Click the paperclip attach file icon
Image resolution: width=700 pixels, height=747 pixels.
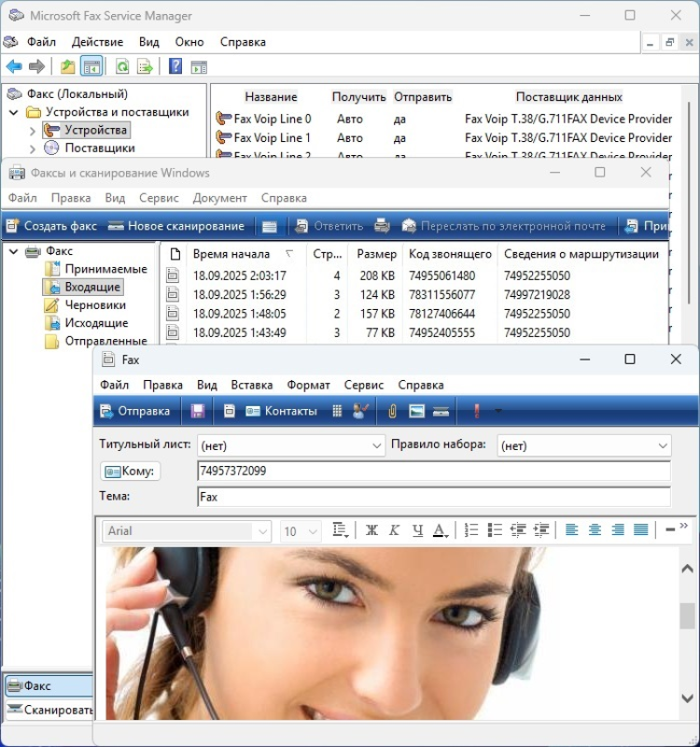pos(393,411)
